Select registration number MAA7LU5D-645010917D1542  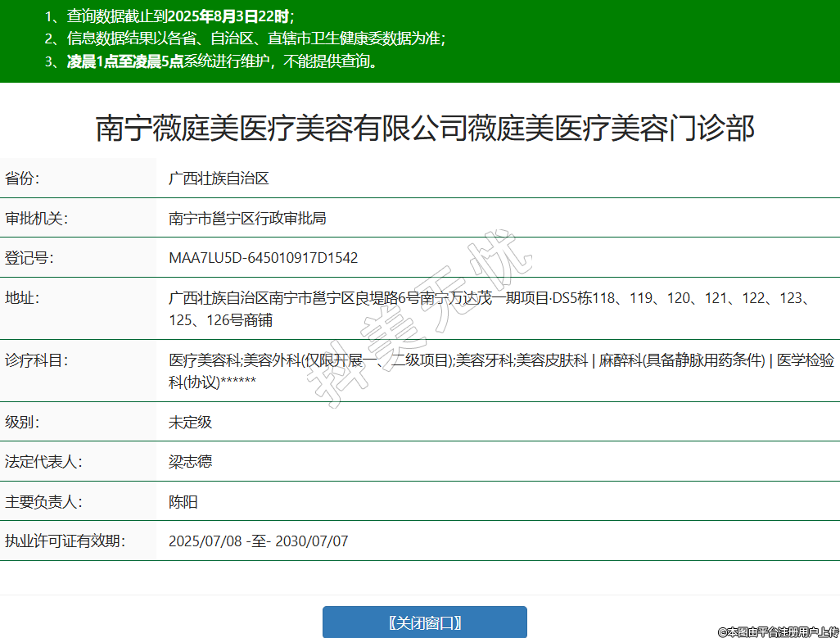coord(263,258)
